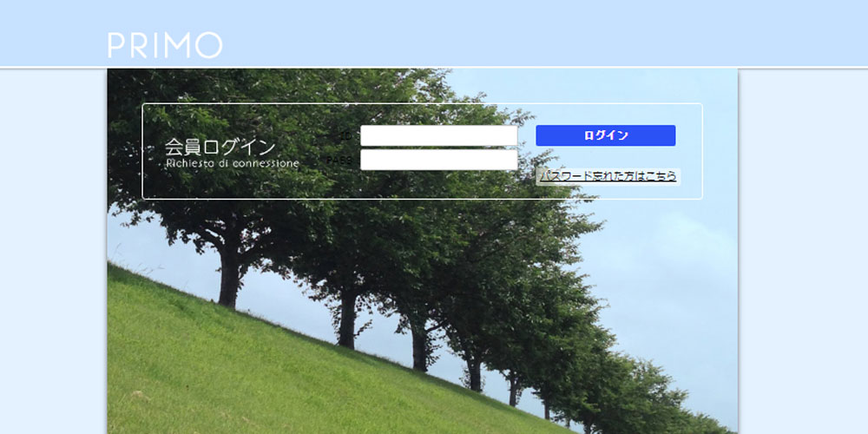Click the PRIMO logo in the header
The image size is (868, 434).
165,45
